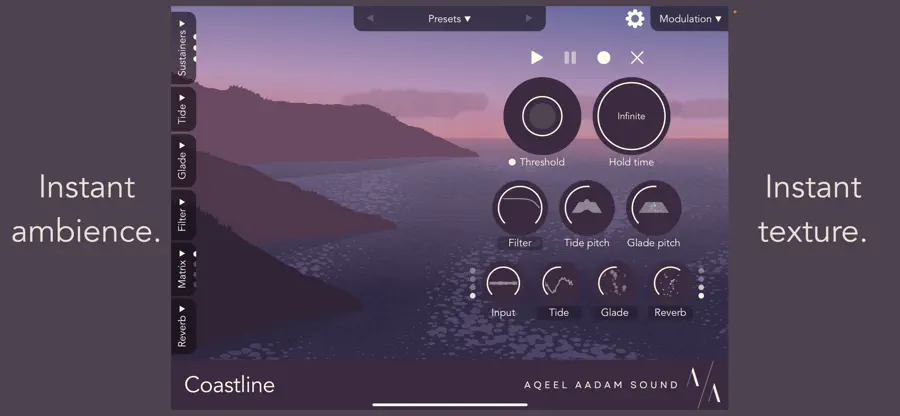Click the Filter knob

pyautogui.click(x=519, y=208)
